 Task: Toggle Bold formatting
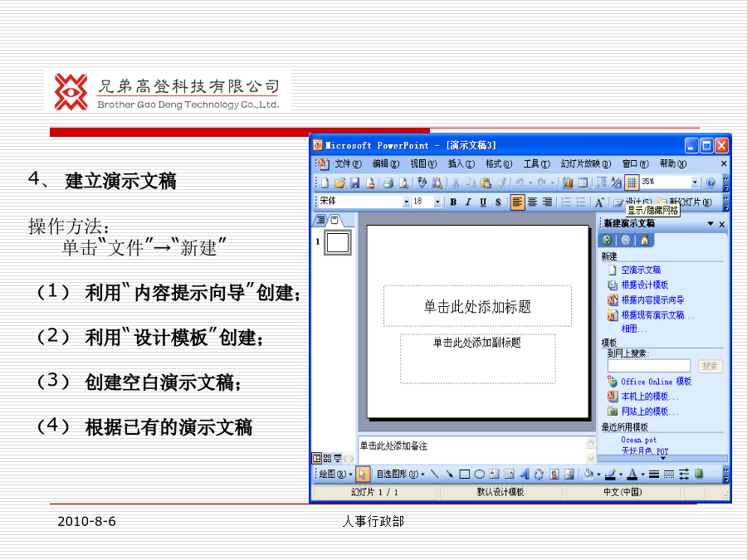(453, 202)
